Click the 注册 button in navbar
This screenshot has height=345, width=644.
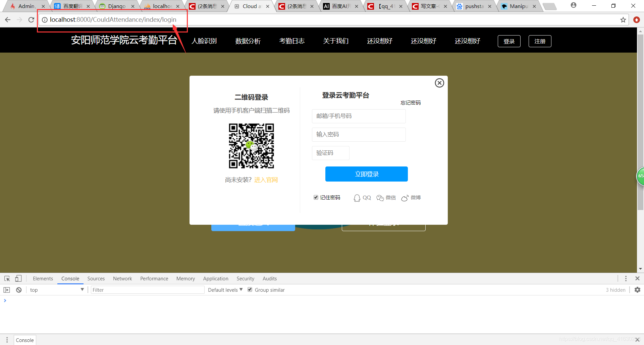point(540,41)
